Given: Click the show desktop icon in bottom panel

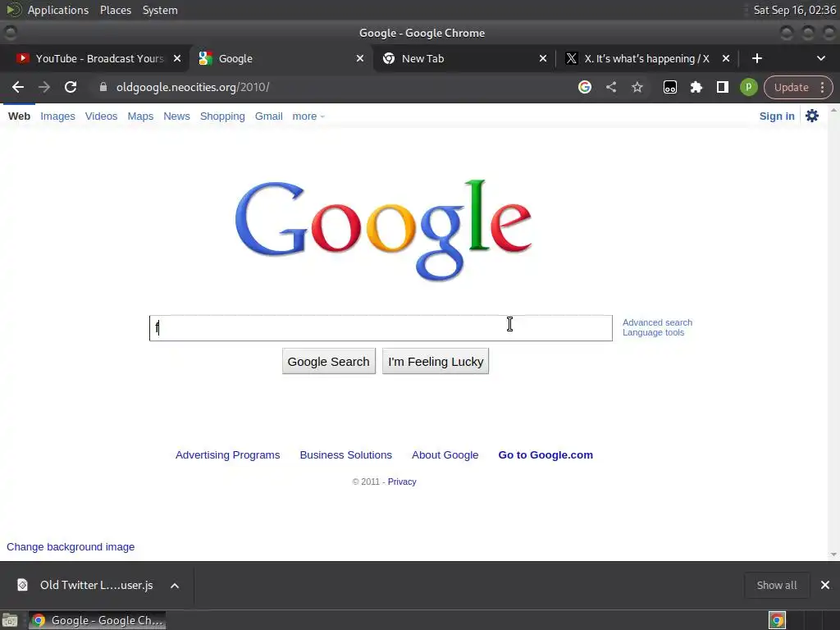Looking at the screenshot, I should 10,620.
